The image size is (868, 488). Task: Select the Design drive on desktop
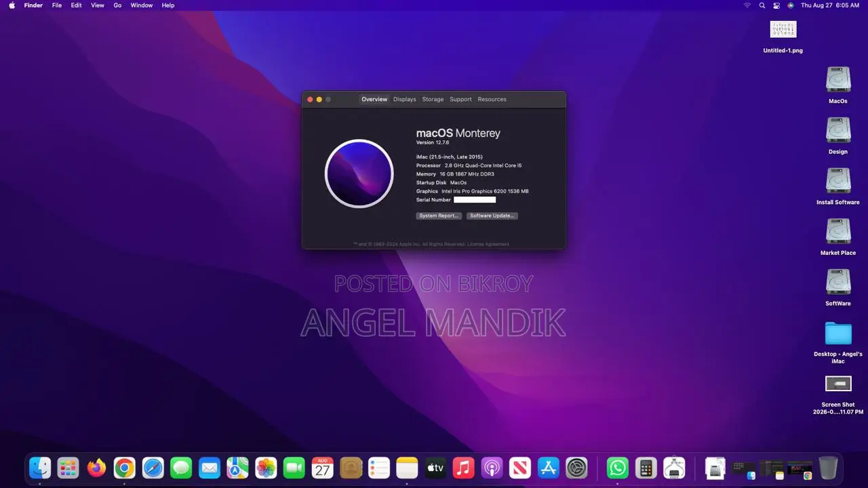[838, 136]
